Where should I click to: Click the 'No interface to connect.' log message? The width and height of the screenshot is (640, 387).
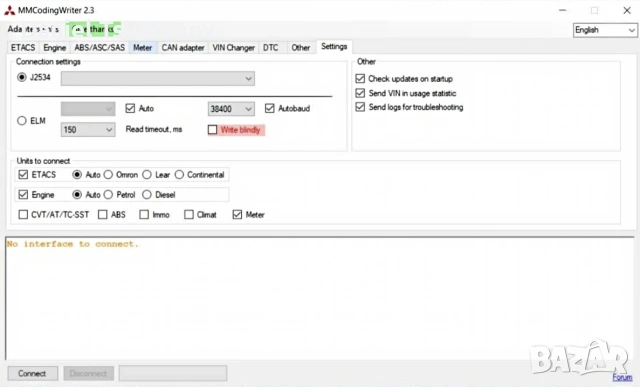73,244
